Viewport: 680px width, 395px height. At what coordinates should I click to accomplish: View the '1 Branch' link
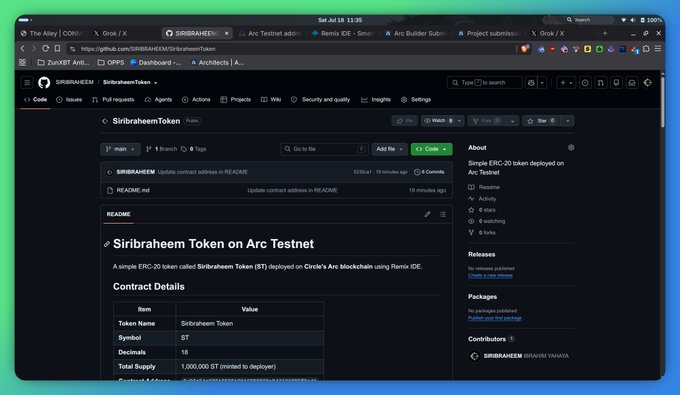pyautogui.click(x=161, y=149)
